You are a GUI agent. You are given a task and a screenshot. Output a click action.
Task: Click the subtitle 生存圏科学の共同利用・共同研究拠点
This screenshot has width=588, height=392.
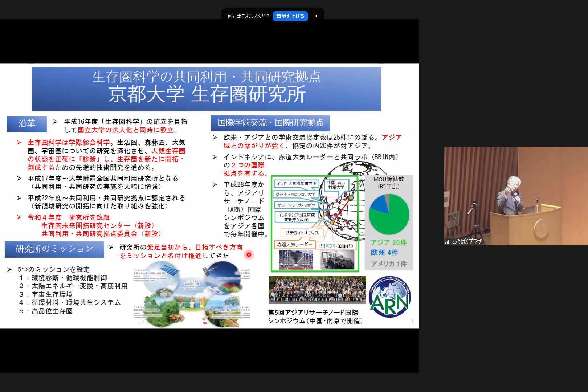pyautogui.click(x=207, y=77)
